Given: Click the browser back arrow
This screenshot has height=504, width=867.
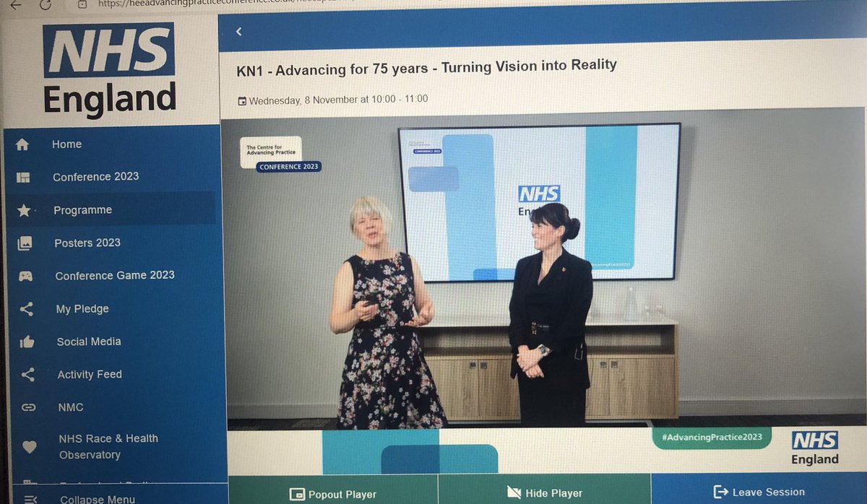Looking at the screenshot, I should pos(16,4).
